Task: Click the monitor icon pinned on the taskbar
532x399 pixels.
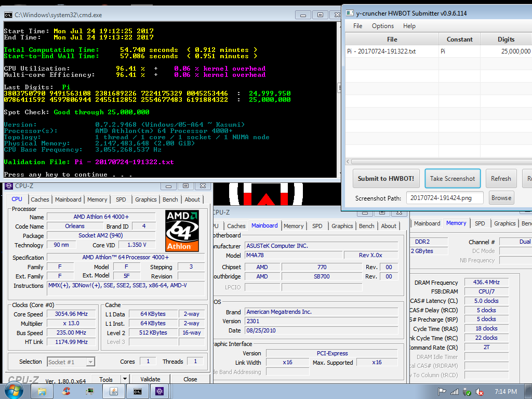Action: tap(89, 392)
